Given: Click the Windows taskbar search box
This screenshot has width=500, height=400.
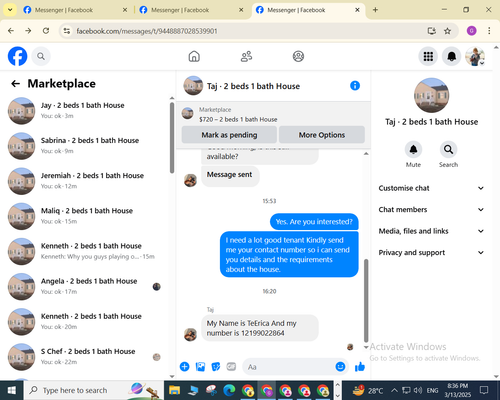Looking at the screenshot, I should 93,390.
